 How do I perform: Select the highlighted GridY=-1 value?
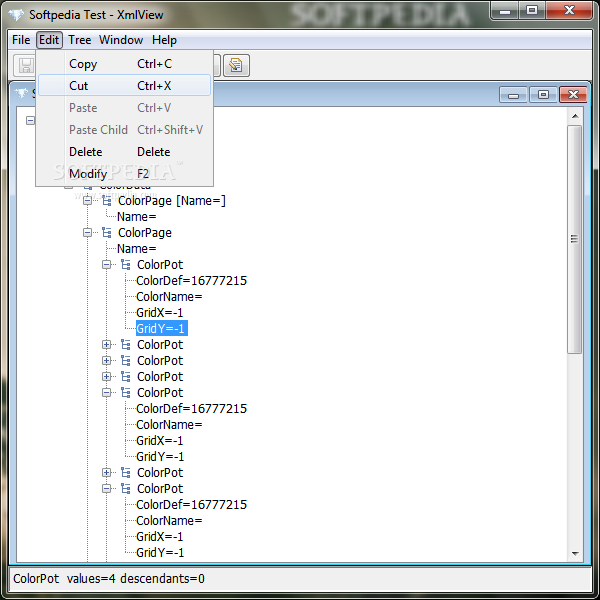[161, 328]
